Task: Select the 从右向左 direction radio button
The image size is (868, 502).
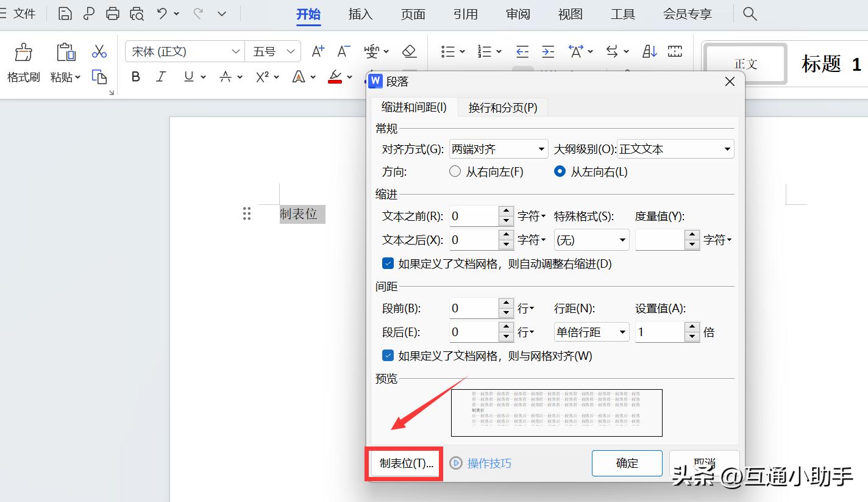Action: tap(455, 172)
